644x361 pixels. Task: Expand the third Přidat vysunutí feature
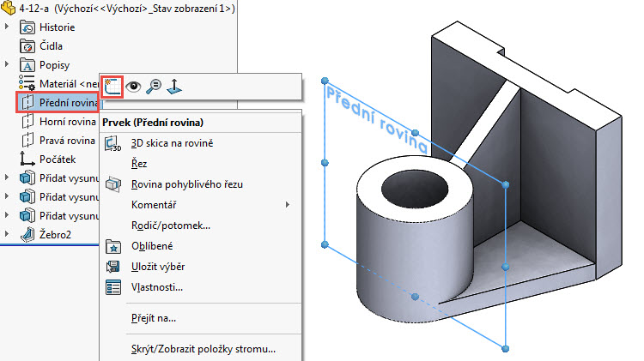tap(7, 215)
